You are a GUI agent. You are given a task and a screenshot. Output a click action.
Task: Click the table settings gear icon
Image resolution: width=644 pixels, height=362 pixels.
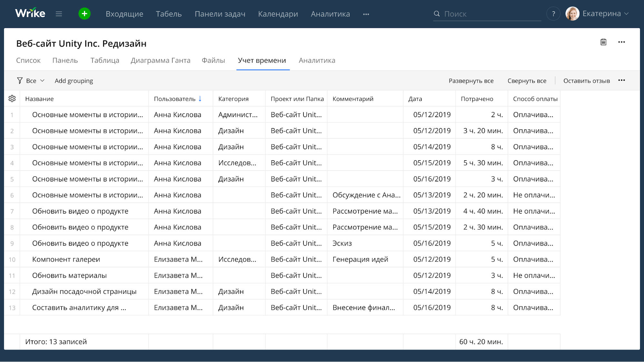pyautogui.click(x=12, y=99)
